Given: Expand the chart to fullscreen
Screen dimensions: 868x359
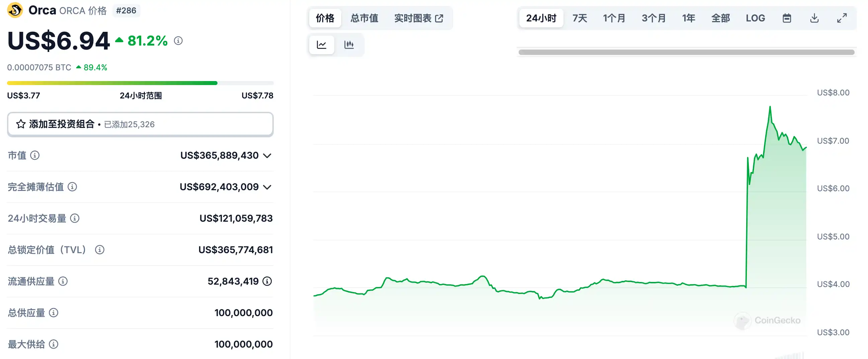Looking at the screenshot, I should point(842,18).
